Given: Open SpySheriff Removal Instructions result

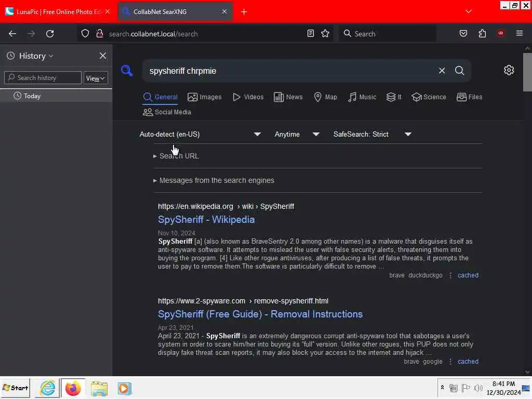Looking at the screenshot, I should click(x=260, y=314).
